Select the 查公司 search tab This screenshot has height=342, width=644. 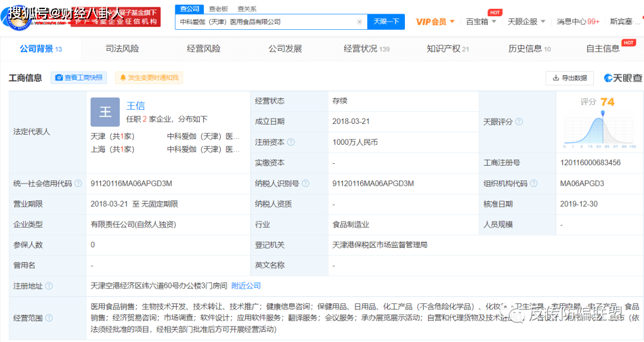click(x=190, y=8)
